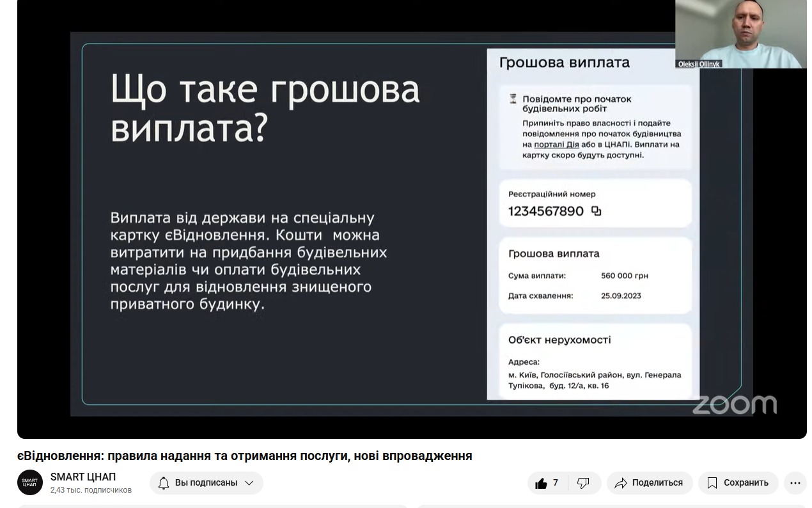Viewport: 812px width, 508px height.
Task: Click the notification bell in the subscribed button
Action: click(x=164, y=483)
